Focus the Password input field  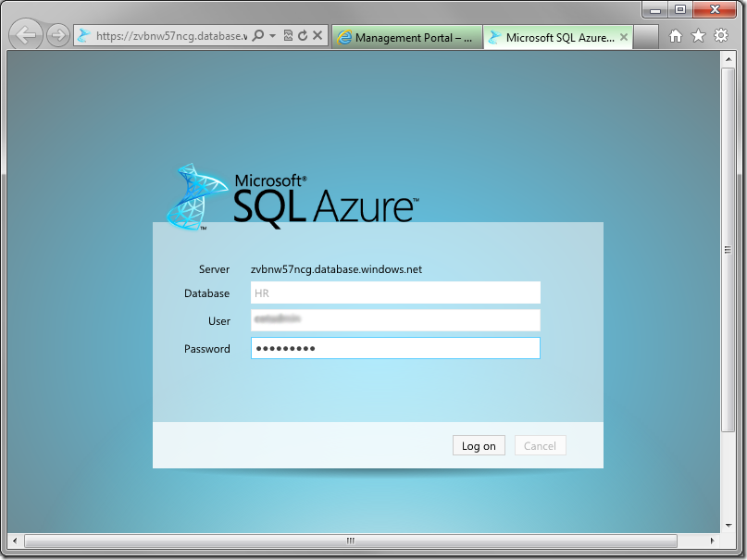395,348
